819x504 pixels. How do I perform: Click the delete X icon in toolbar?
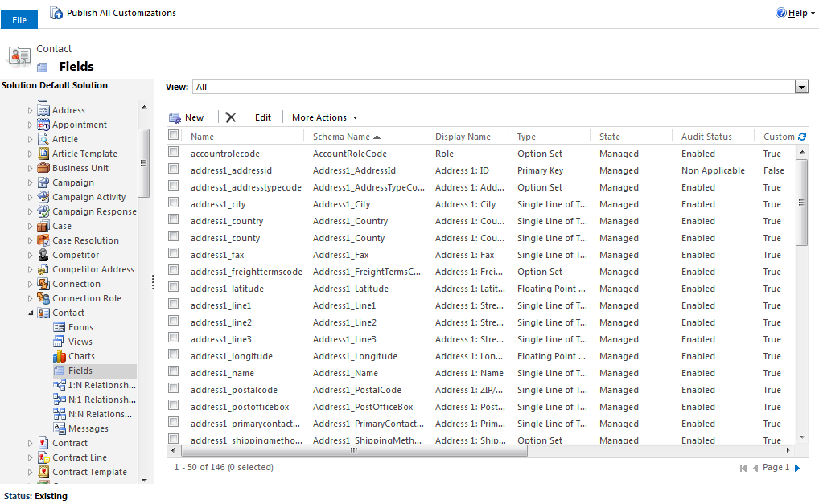point(231,117)
